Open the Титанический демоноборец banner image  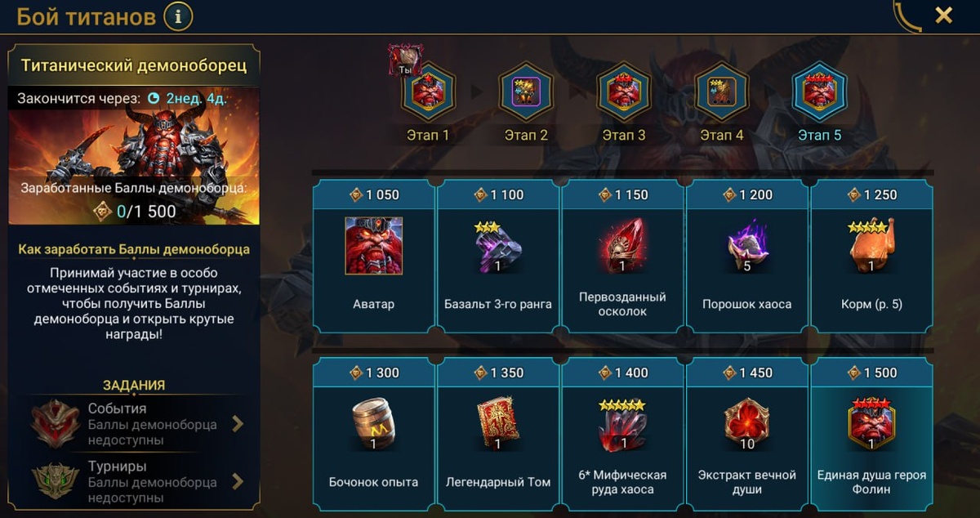pos(134,155)
